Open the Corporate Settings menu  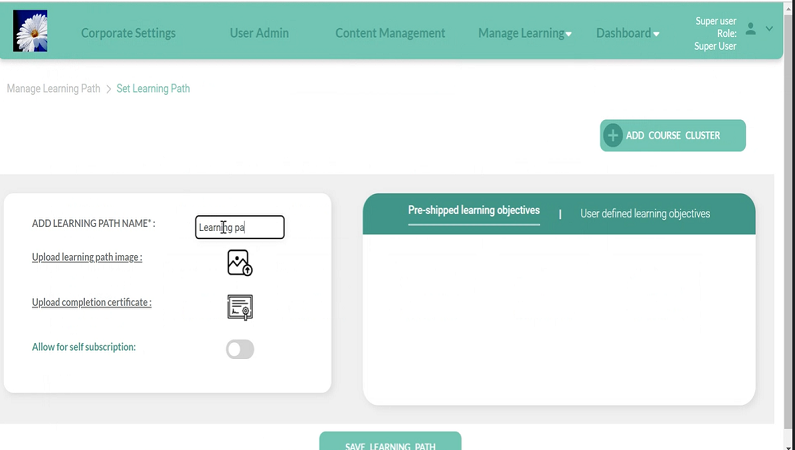coord(128,33)
